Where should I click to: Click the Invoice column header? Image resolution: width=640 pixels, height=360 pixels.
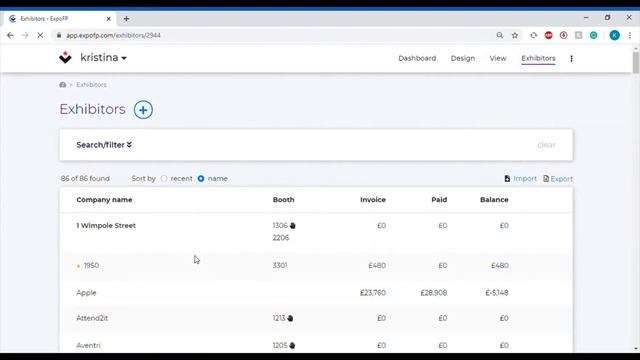click(373, 200)
